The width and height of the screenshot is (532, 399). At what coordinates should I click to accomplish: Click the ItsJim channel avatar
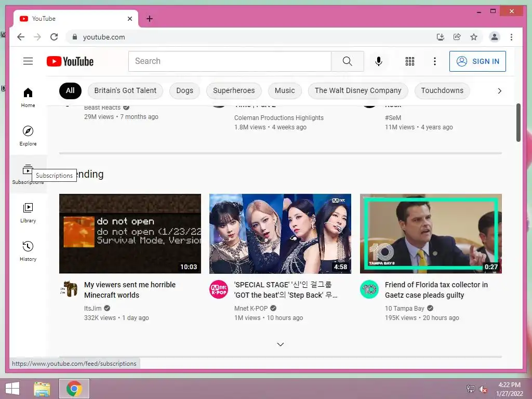click(69, 289)
